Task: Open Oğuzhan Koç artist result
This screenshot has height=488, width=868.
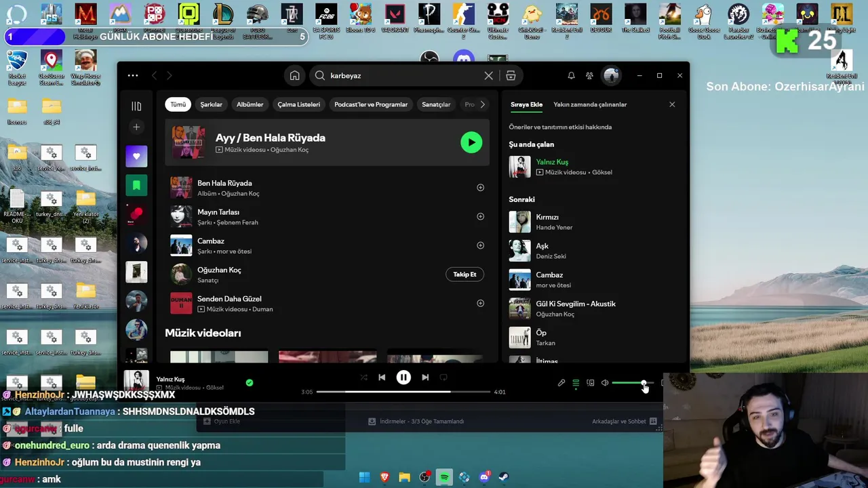Action: (x=325, y=274)
